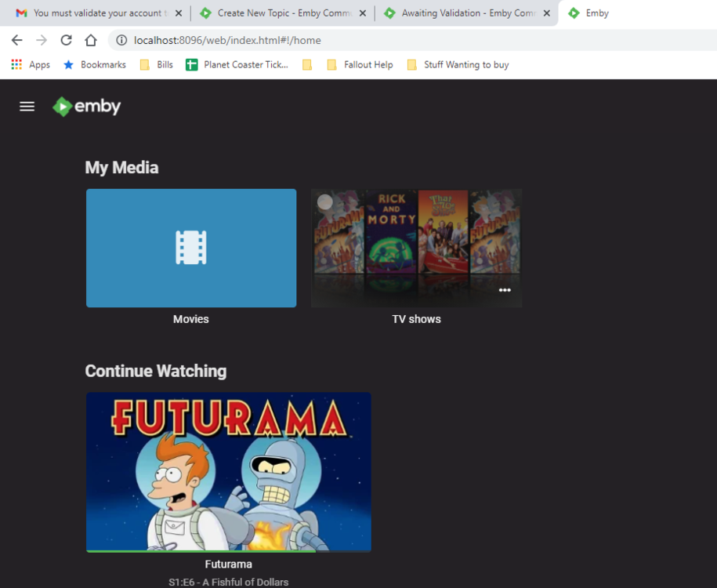Switch to the Gmail validation tab
Screen dimensions: 717x588
coord(94,13)
